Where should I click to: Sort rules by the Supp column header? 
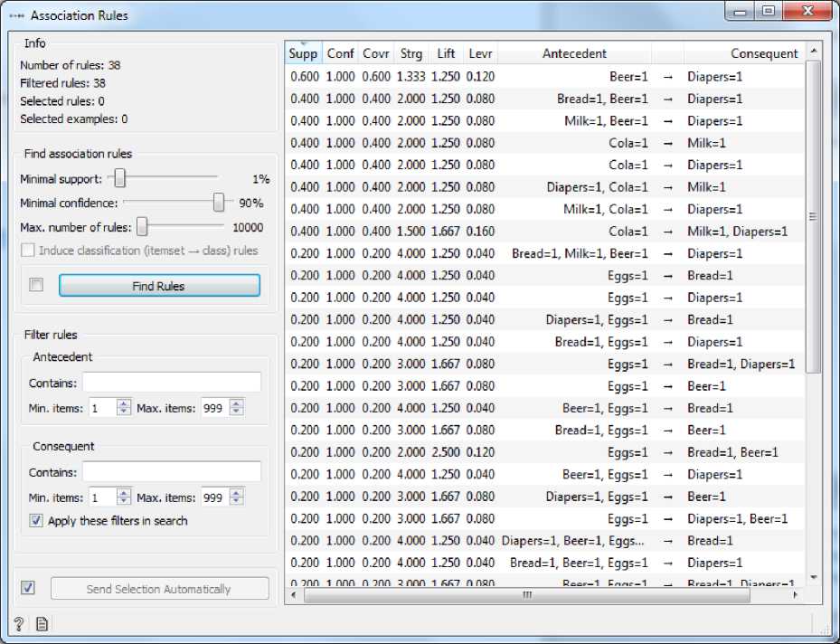click(x=303, y=53)
